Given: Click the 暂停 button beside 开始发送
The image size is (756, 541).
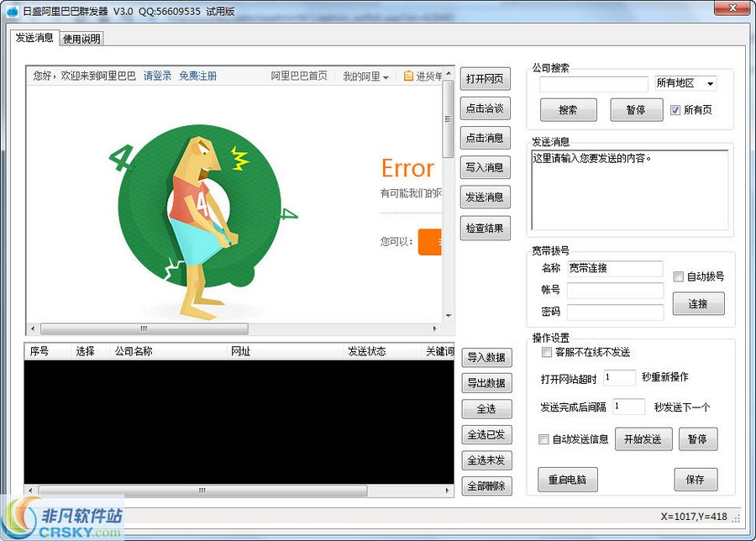Looking at the screenshot, I should [698, 439].
